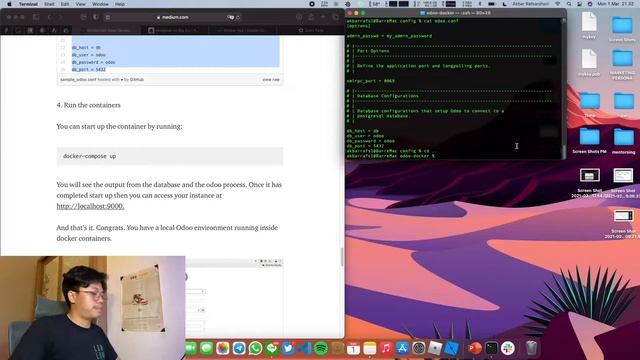Viewport: 640px width, 360px height.
Task: Select the middle Safari tab
Action: [x=174, y=30]
